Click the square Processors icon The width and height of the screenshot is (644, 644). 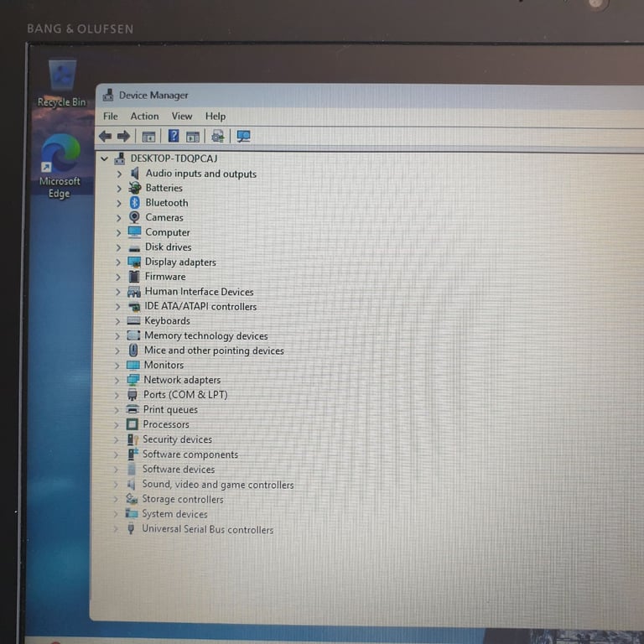point(132,424)
